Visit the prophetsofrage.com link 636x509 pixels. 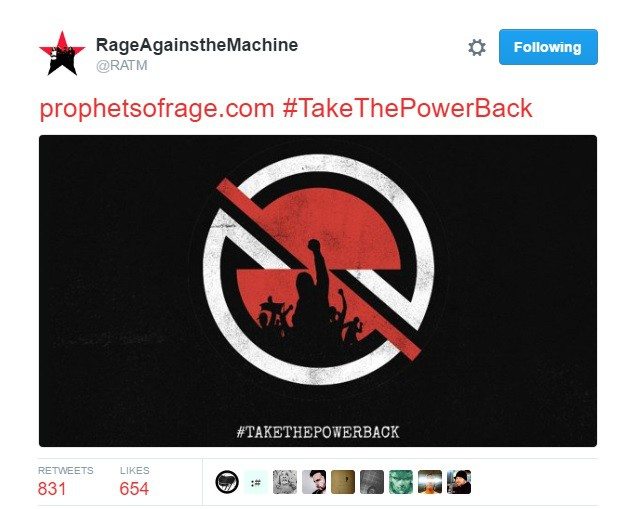tap(157, 109)
